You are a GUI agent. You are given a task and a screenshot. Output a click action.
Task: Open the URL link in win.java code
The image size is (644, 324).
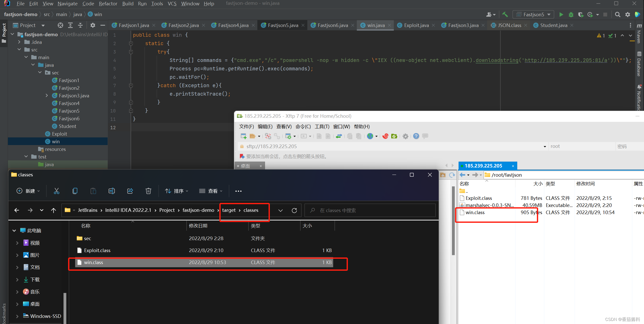coord(566,60)
